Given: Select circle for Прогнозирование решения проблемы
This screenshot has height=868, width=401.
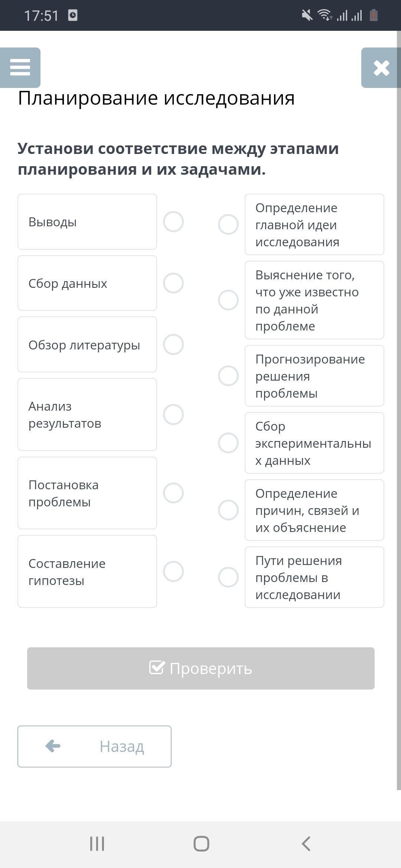Looking at the screenshot, I should tap(228, 376).
